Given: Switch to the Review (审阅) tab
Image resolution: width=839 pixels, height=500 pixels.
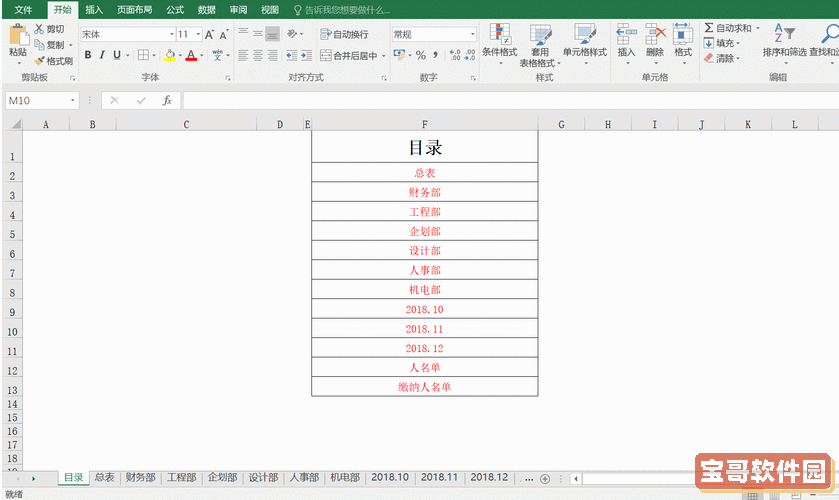Looking at the screenshot, I should [x=238, y=10].
